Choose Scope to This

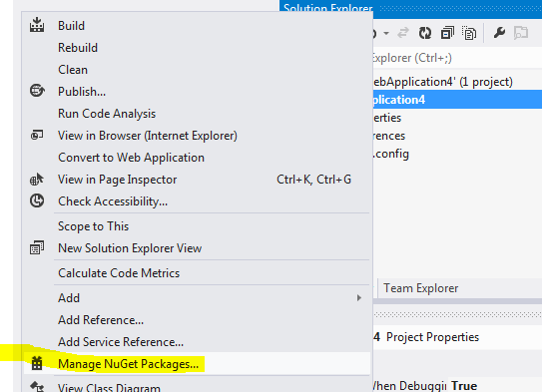point(197,226)
